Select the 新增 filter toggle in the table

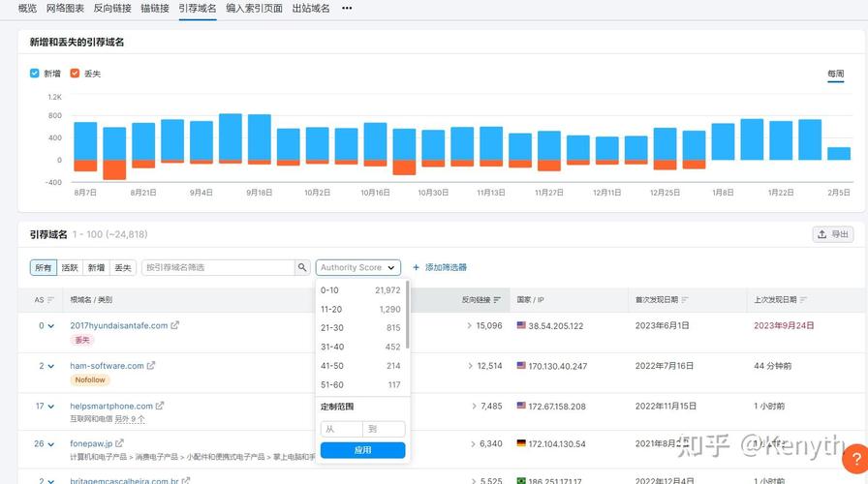pos(96,268)
